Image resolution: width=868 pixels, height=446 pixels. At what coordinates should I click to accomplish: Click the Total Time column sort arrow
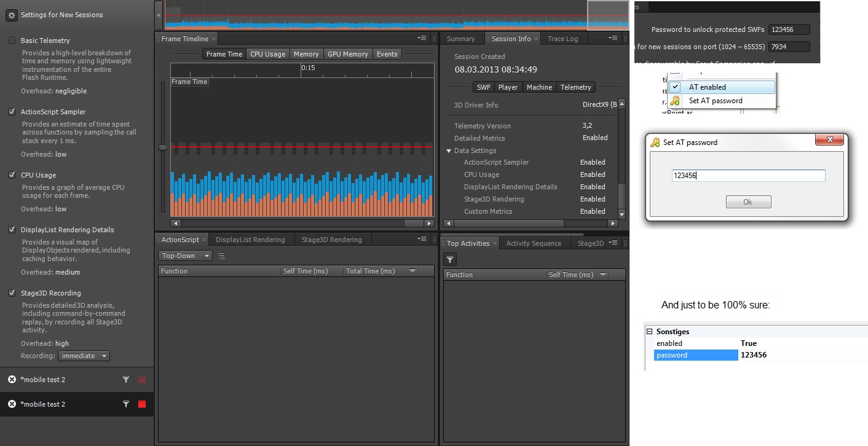coord(412,272)
